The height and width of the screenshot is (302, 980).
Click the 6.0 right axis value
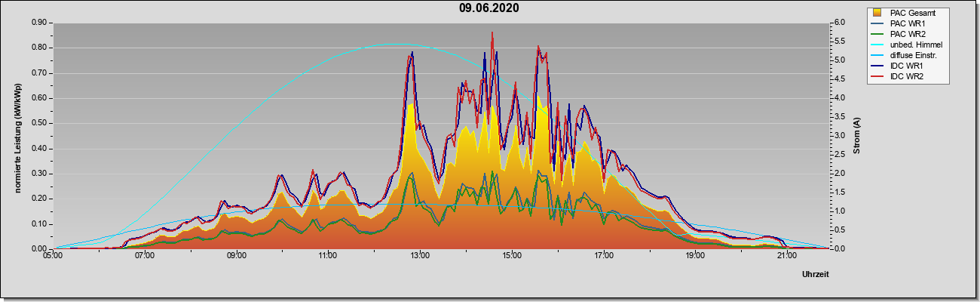(841, 23)
